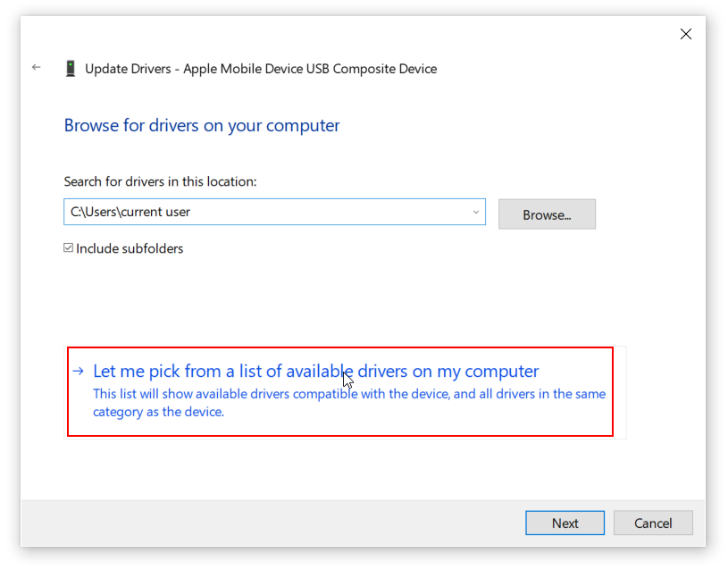The image size is (728, 569).
Task: Select the back navigation arrow at top left
Action: point(36,67)
